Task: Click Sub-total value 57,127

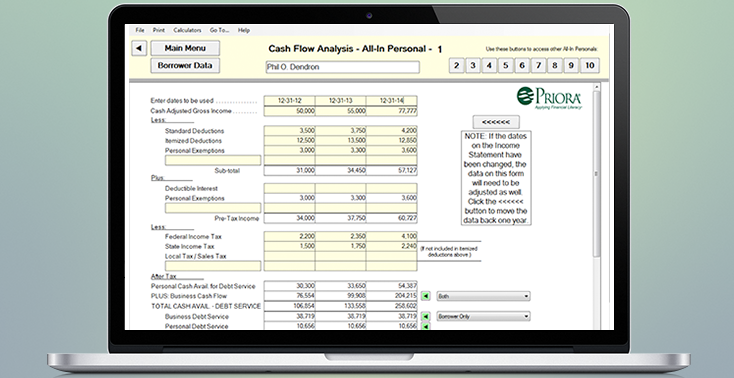Action: point(391,170)
